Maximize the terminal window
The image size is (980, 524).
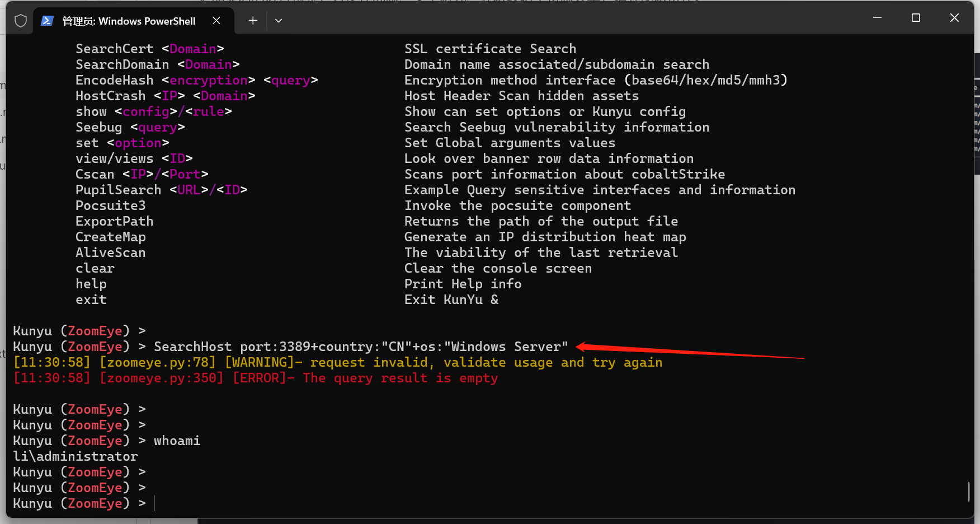pyautogui.click(x=916, y=18)
